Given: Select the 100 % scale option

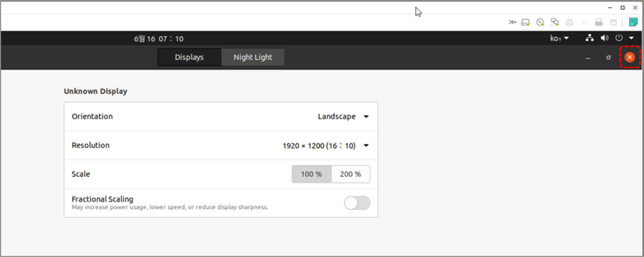Looking at the screenshot, I should [x=312, y=174].
